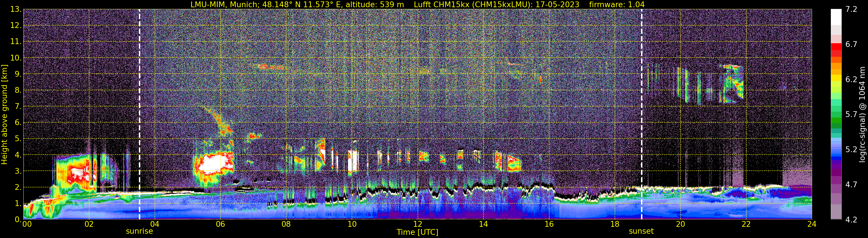868x238 pixels.
Task: Click the height axis tick '11.'
Action: [16, 42]
